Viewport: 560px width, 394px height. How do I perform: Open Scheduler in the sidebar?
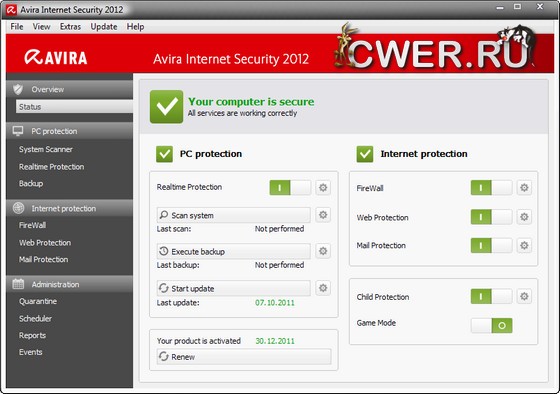click(x=35, y=318)
